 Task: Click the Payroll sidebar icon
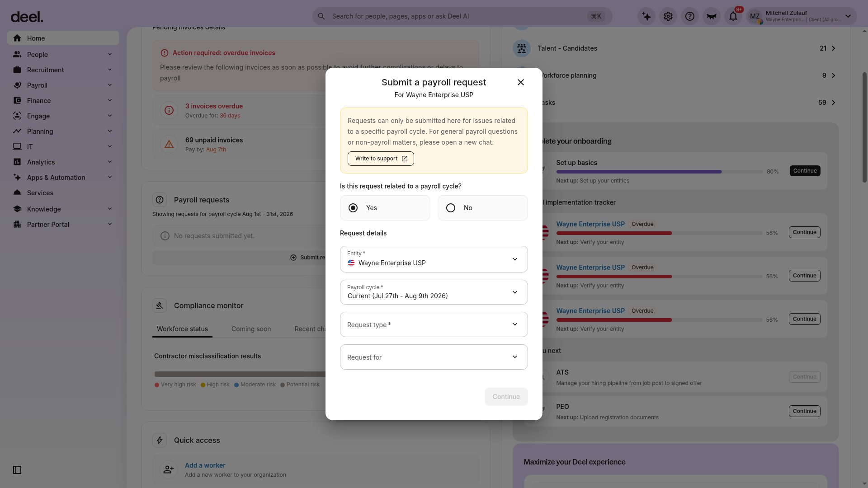(17, 85)
